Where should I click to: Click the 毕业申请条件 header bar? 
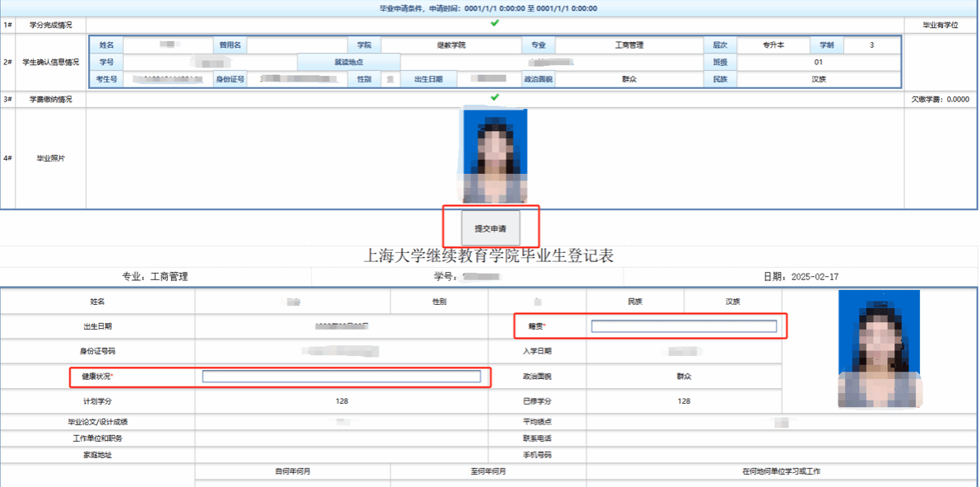point(489,8)
